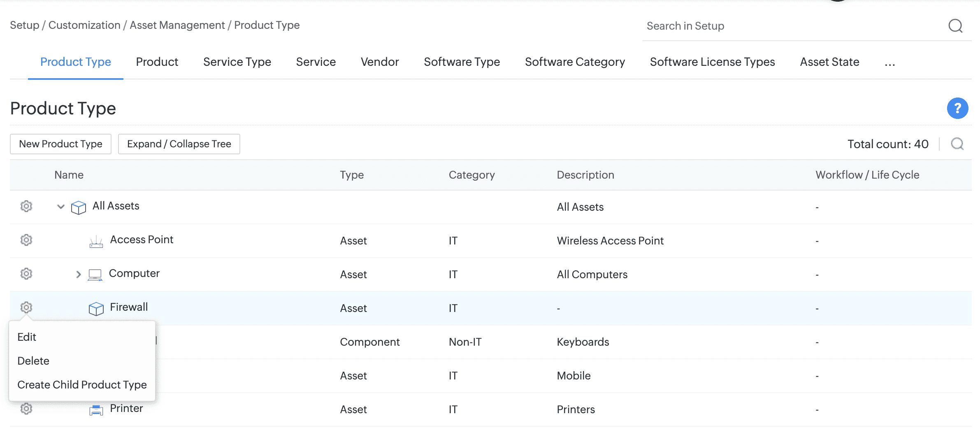The height and width of the screenshot is (428, 980).
Task: Open gear settings for All Assets row
Action: coord(26,206)
